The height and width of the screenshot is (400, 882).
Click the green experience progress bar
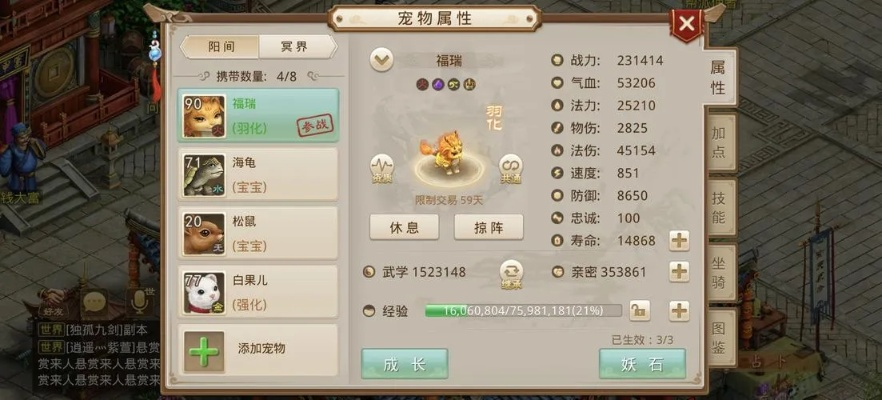[523, 311]
